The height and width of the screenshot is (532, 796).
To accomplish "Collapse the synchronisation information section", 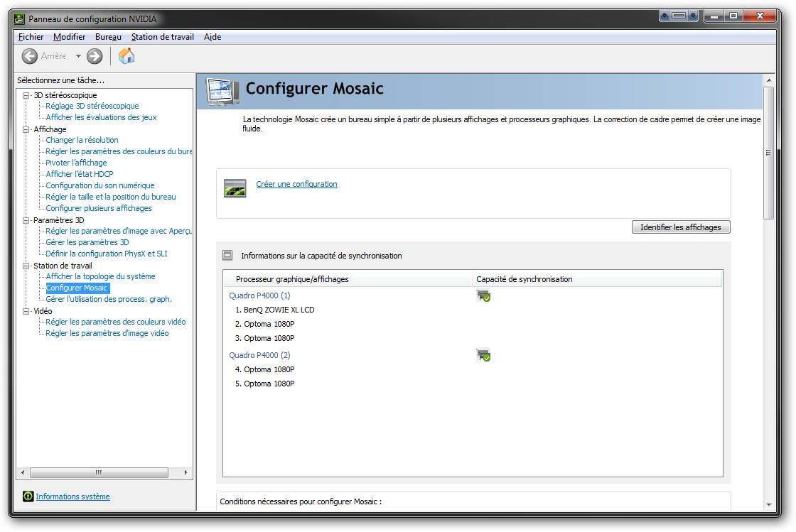I will click(227, 255).
